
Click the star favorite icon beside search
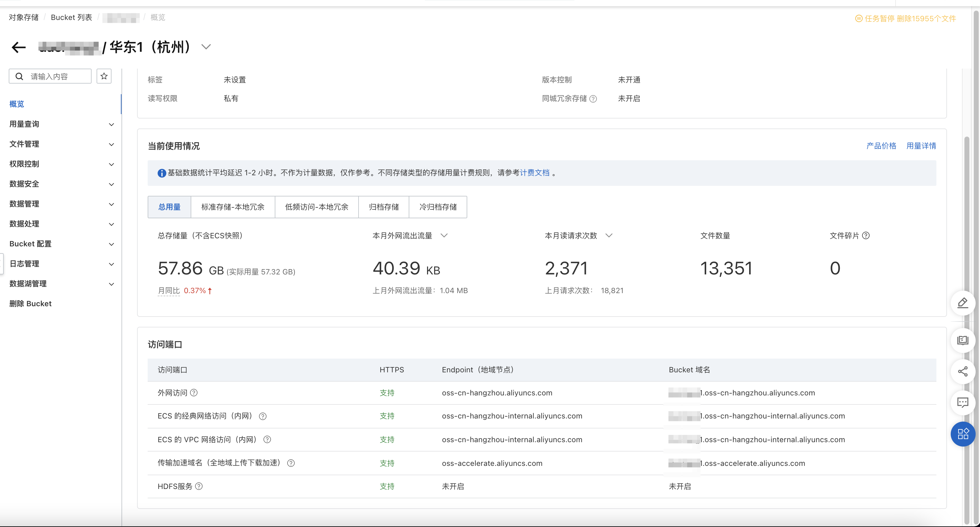(104, 76)
